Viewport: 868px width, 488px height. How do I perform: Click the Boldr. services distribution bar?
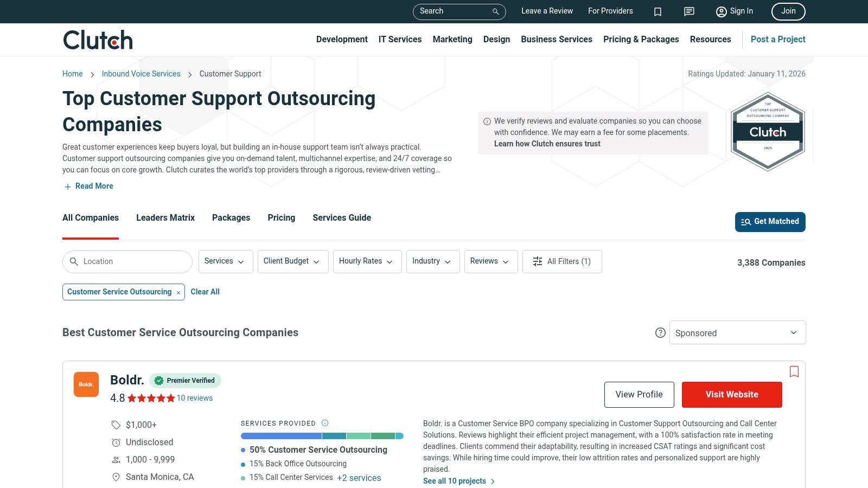[322, 436]
